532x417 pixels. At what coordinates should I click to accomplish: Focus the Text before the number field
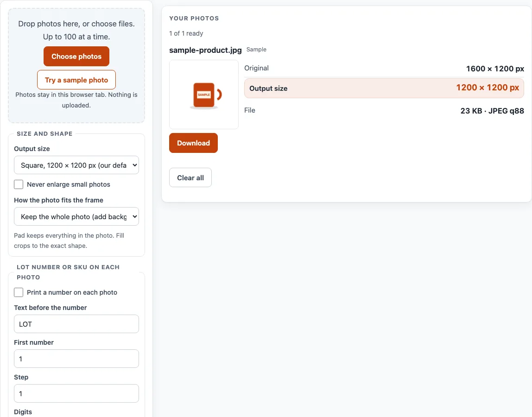click(76, 324)
